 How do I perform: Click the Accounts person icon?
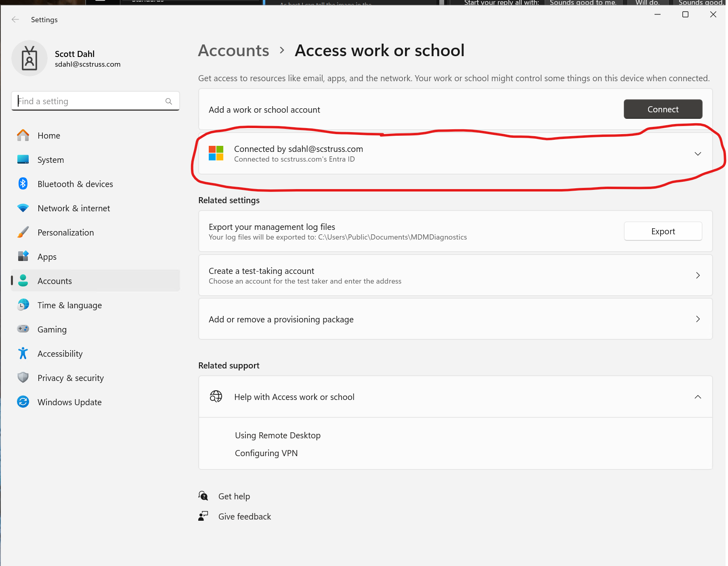23,281
